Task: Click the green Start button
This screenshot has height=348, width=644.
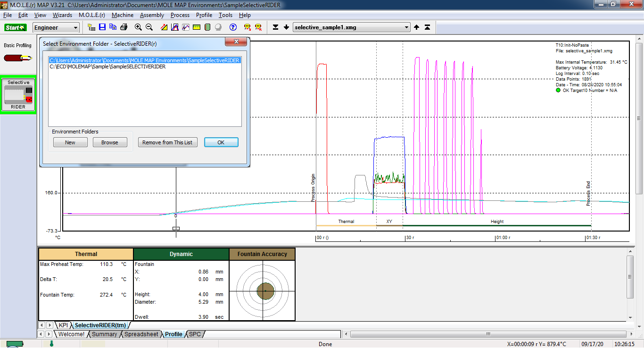Action: [x=16, y=28]
